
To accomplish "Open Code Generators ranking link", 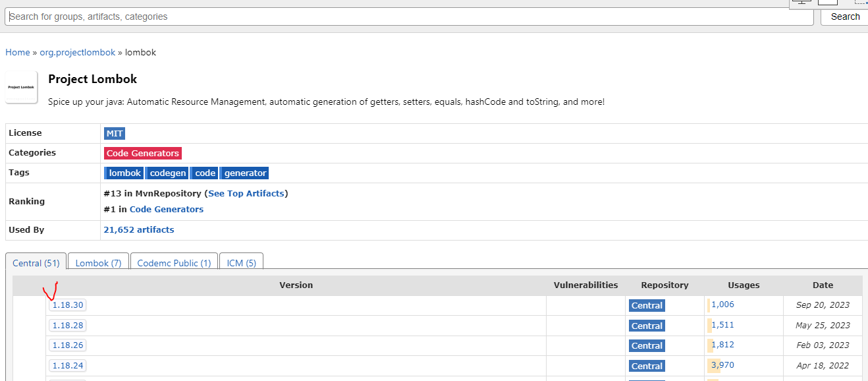I will click(x=167, y=209).
